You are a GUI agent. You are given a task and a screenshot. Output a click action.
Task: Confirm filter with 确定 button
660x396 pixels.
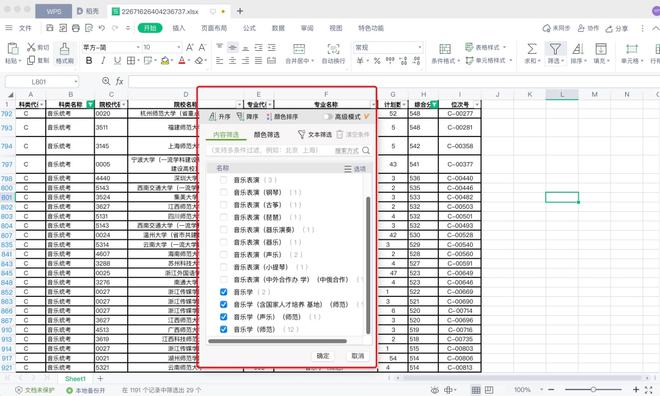click(323, 356)
